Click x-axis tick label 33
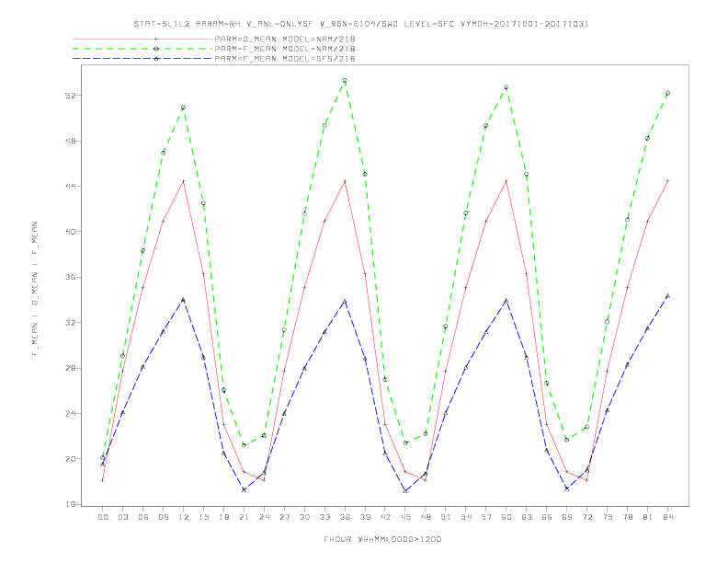728x563 pixels. click(x=324, y=517)
